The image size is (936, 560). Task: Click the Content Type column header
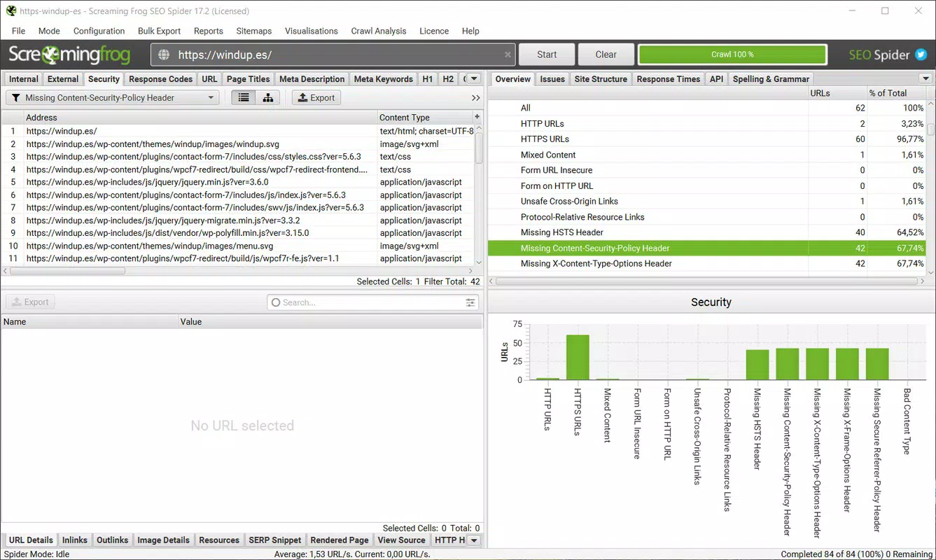click(424, 117)
